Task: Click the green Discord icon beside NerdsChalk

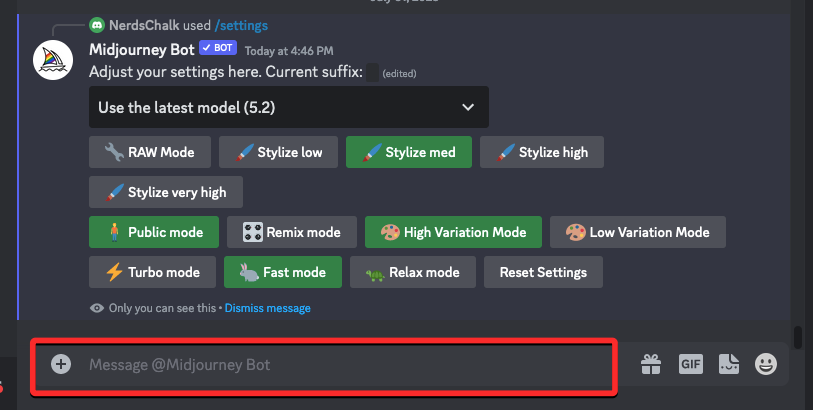Action: [x=97, y=25]
